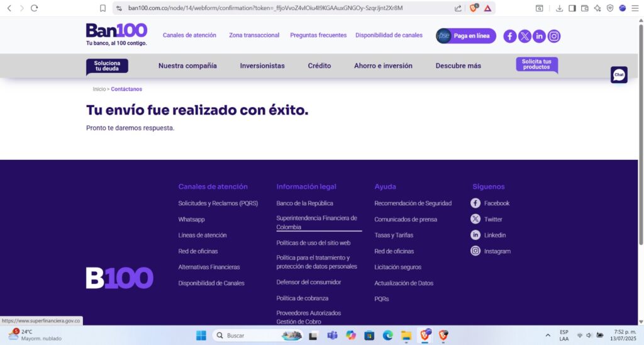
Task: Click the page vertical scrollbar
Action: [640, 139]
